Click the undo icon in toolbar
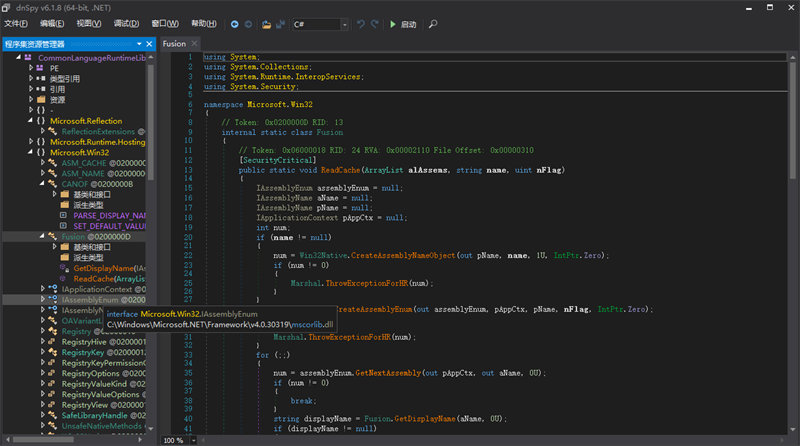Image resolution: width=800 pixels, height=446 pixels. pos(360,23)
